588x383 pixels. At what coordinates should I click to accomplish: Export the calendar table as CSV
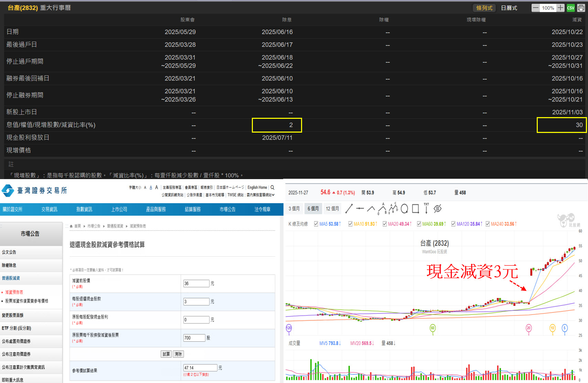point(570,8)
